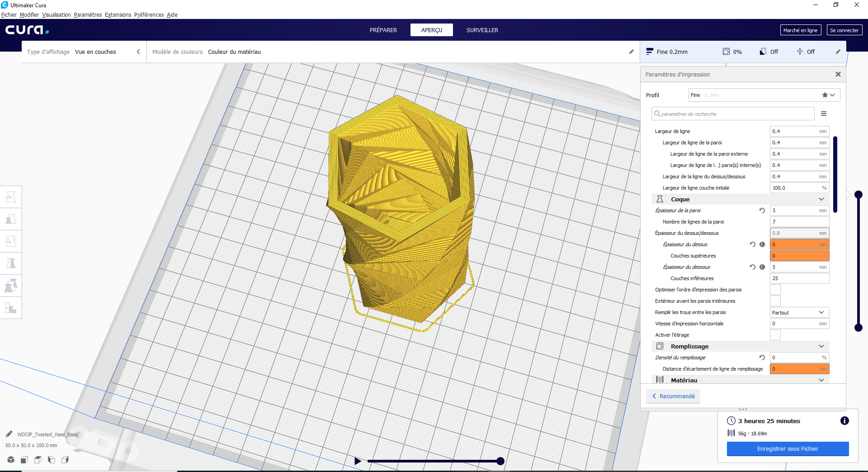Click Enregistrer sous Fichier button

pos(788,449)
